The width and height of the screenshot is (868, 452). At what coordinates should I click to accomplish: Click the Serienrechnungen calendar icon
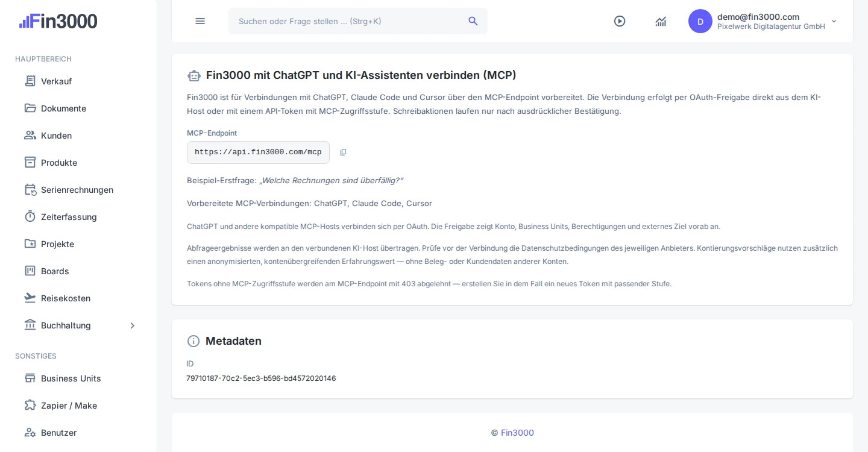coord(30,189)
